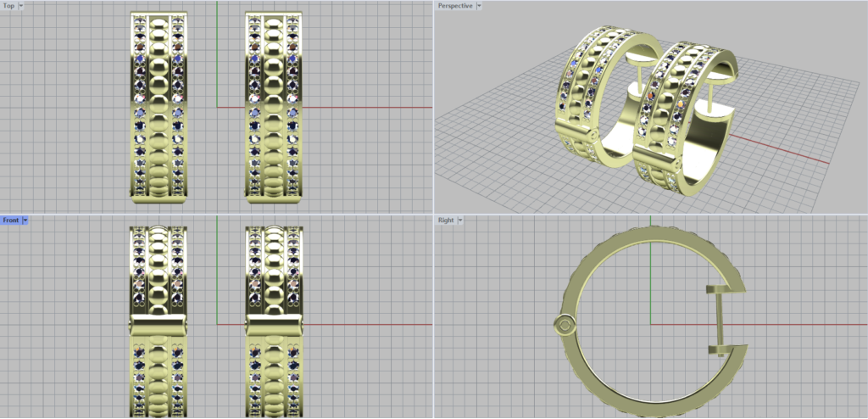Activate the Front viewport title
Screen dimensions: 868x419
[11, 220]
